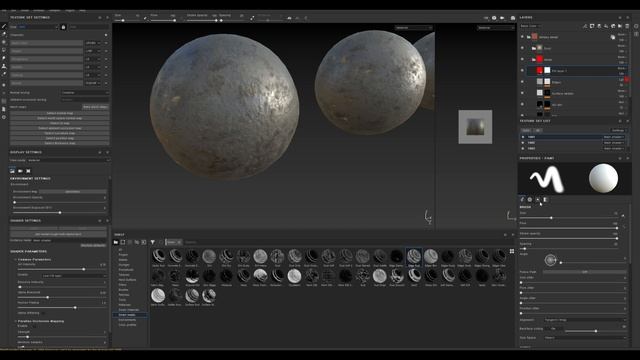Toggle visibility of the Surface layer
Image resolution: width=640 pixels, height=360 pixels.
tap(522, 93)
